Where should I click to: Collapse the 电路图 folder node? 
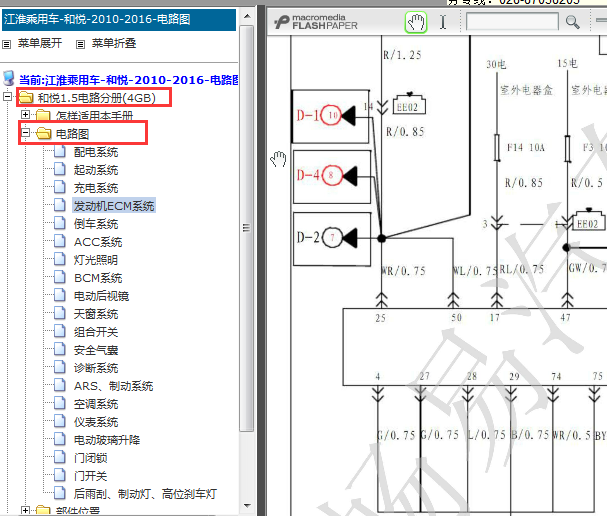[x=25, y=133]
